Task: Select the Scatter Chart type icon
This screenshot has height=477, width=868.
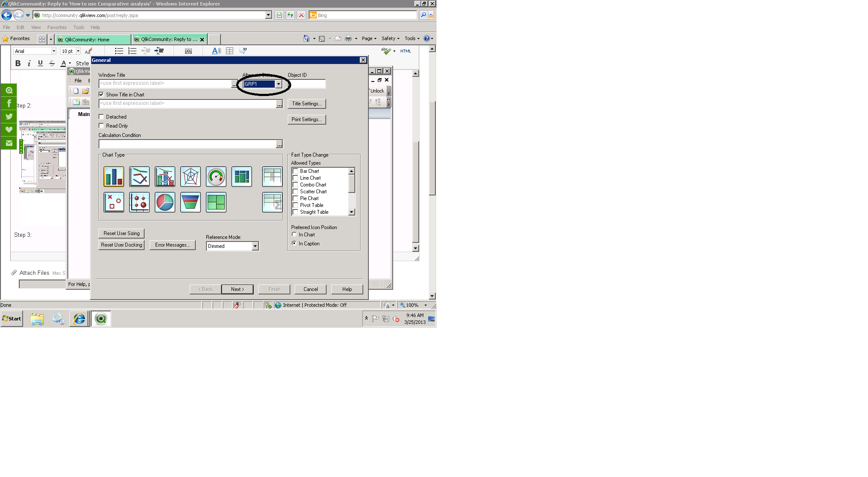Action: 114,202
